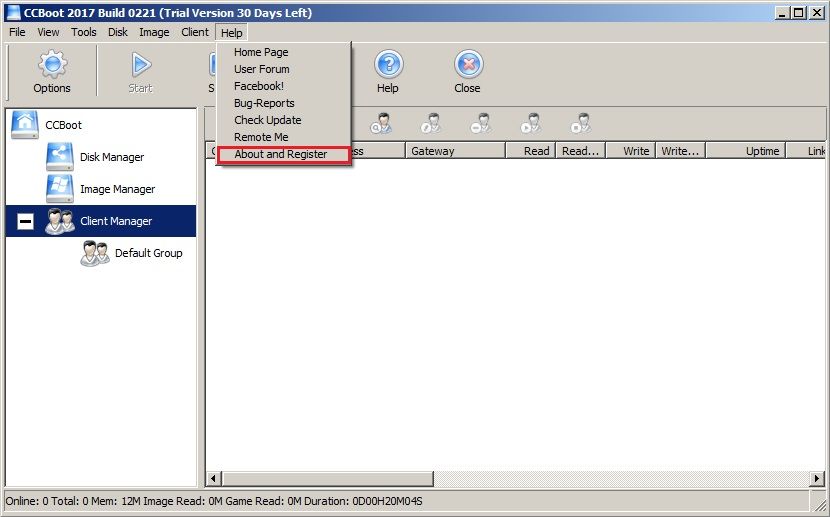Open the Tools menu
This screenshot has height=517, width=830.
84,32
